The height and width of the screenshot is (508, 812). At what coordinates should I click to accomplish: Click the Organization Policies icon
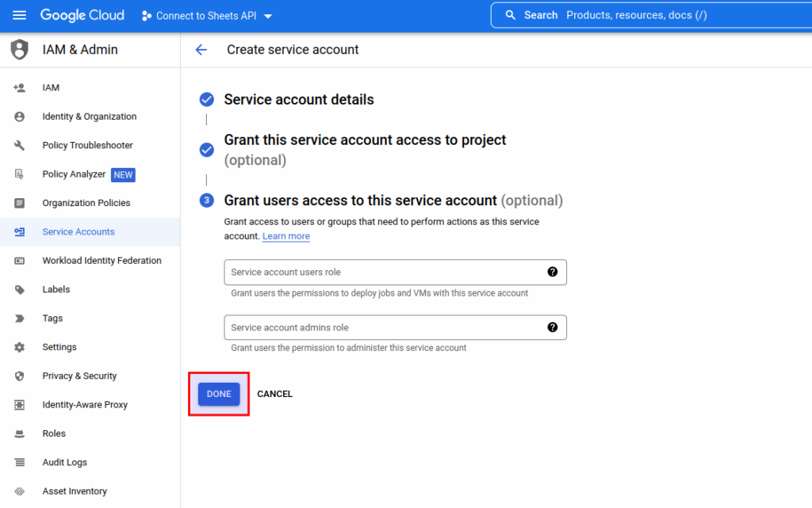tap(21, 203)
